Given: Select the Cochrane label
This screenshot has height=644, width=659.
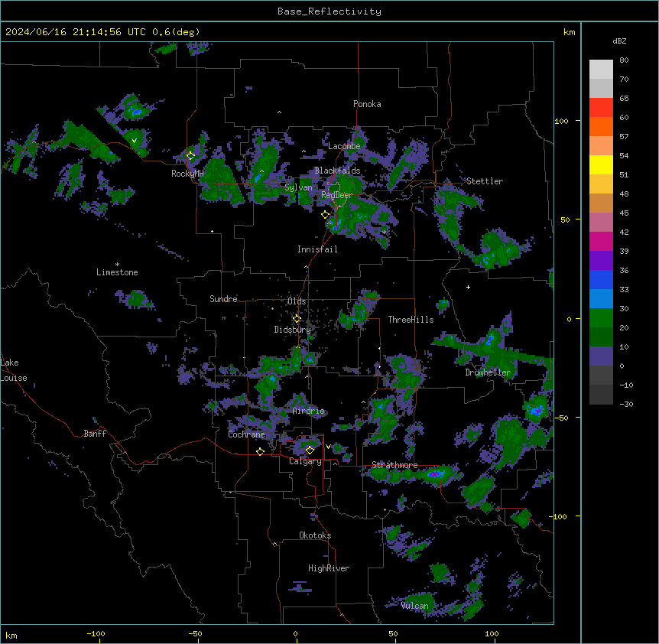Looking at the screenshot, I should coord(246,434).
